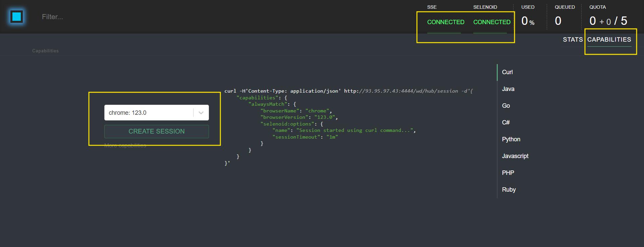Click the "name": "Session started using curl command..." line
644x247 pixels.
coord(344,130)
